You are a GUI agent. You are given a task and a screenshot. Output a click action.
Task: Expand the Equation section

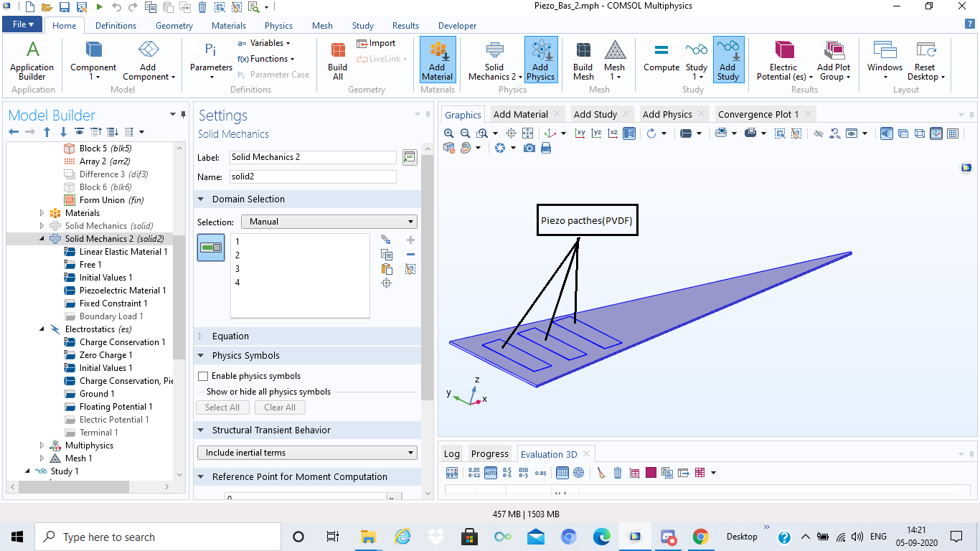[230, 336]
